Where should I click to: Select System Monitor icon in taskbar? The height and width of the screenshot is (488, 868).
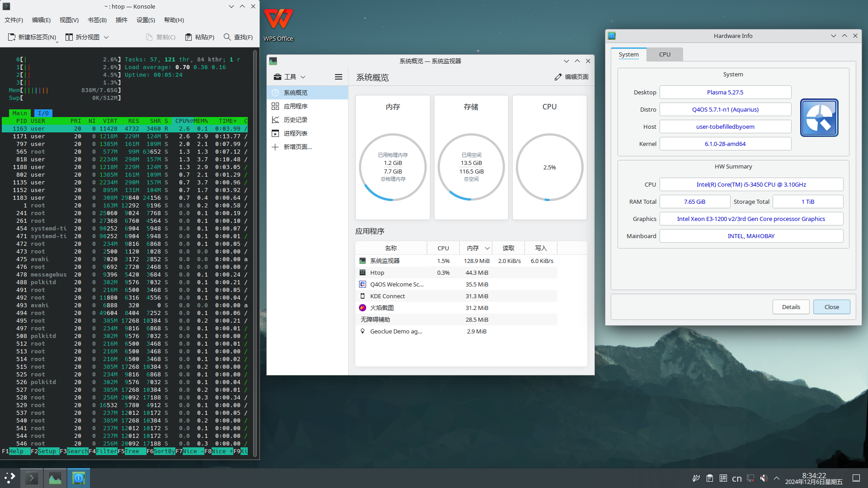pyautogui.click(x=55, y=478)
